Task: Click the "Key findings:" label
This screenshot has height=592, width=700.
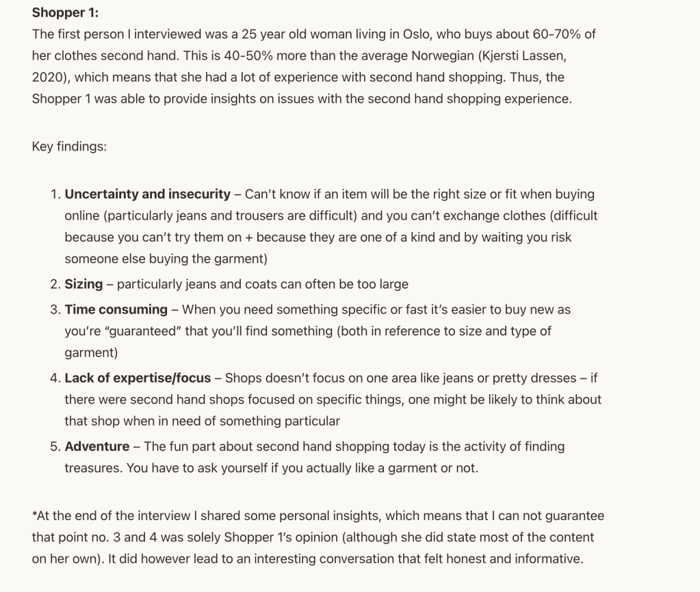Action: pyautogui.click(x=69, y=146)
